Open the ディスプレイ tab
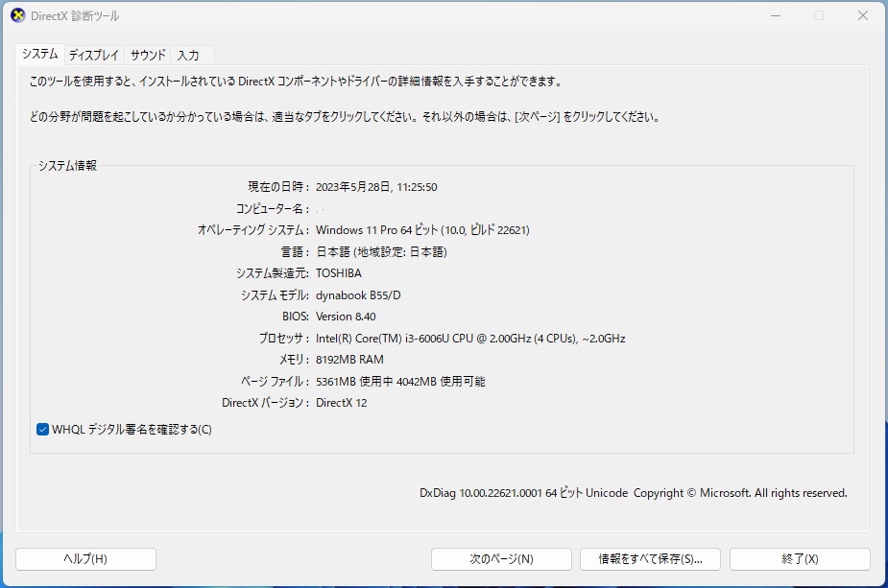Viewport: 888px width, 588px height. tap(94, 55)
